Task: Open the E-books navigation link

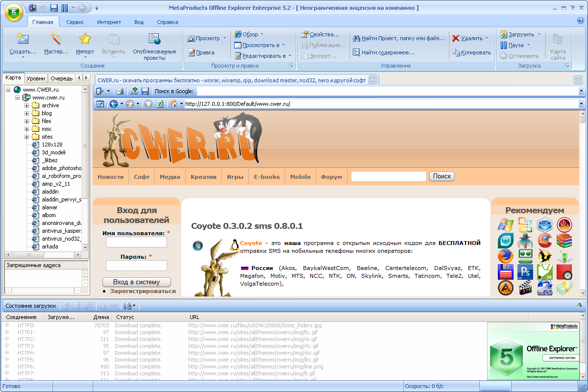Action: (267, 177)
